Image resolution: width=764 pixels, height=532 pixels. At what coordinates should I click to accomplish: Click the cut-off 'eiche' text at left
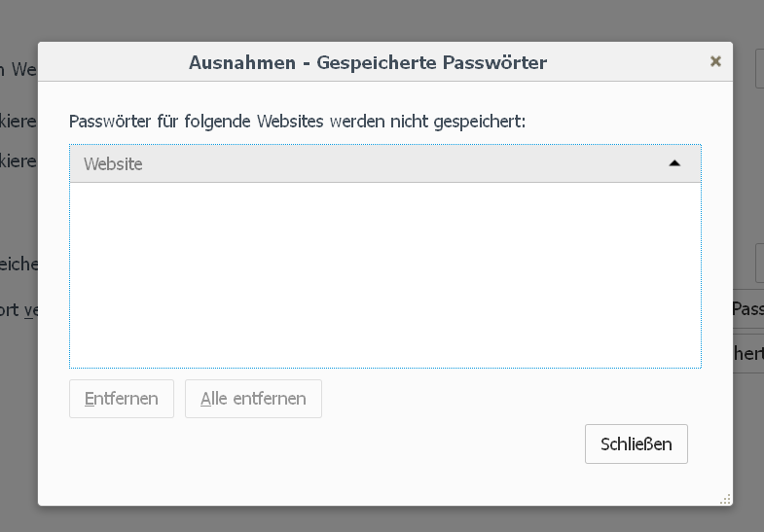coord(18,264)
